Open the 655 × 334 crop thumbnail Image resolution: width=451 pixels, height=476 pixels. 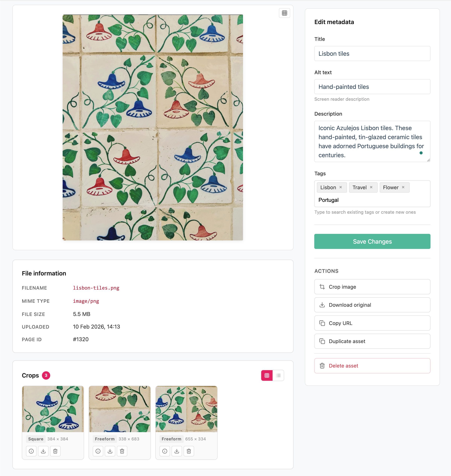click(186, 409)
